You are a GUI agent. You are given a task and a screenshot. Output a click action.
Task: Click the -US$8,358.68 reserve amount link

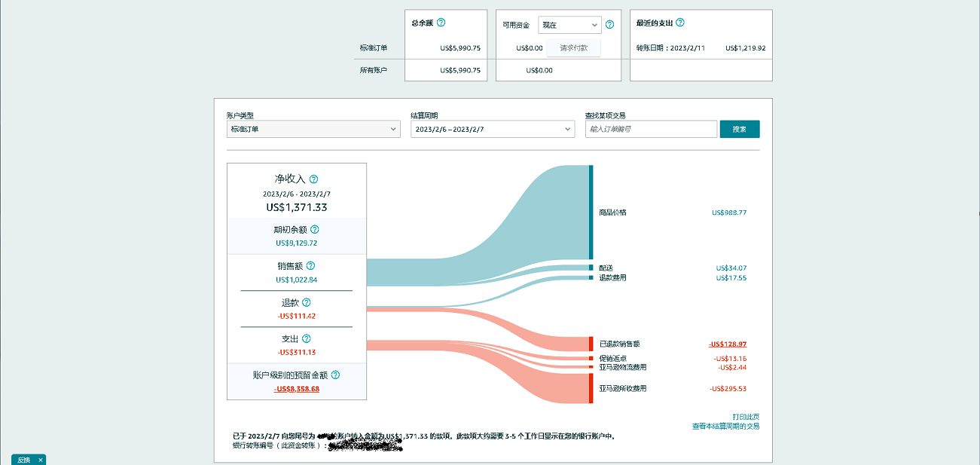point(297,389)
